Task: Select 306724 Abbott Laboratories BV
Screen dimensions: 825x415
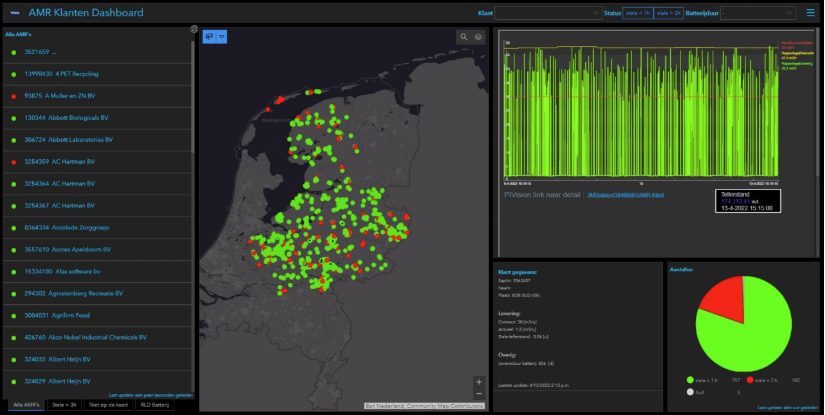Action: [x=97, y=140]
